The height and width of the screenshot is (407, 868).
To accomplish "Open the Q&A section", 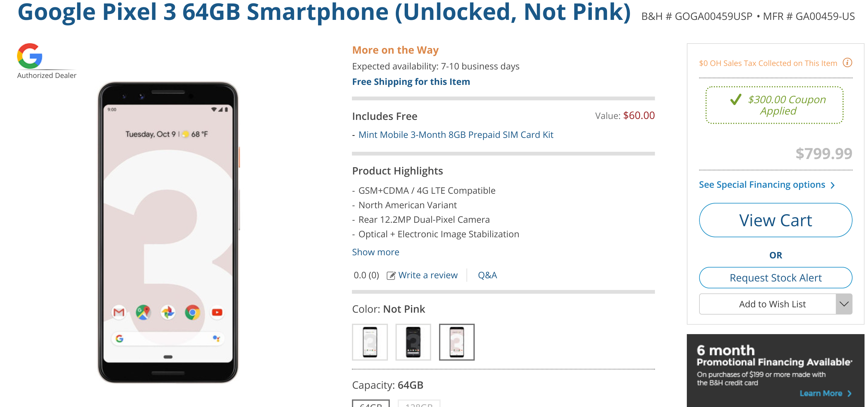I will [x=487, y=275].
